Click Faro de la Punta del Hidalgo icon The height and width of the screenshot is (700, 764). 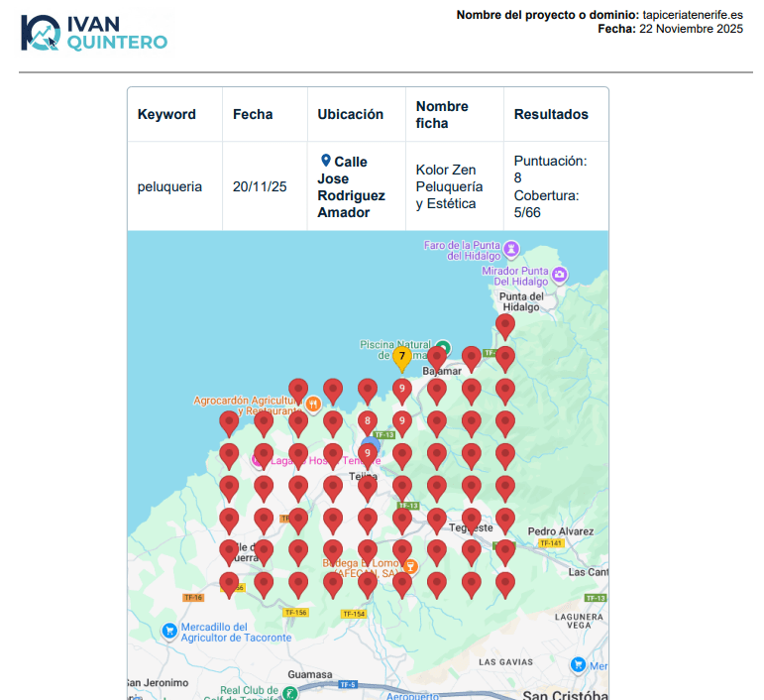pos(511,249)
